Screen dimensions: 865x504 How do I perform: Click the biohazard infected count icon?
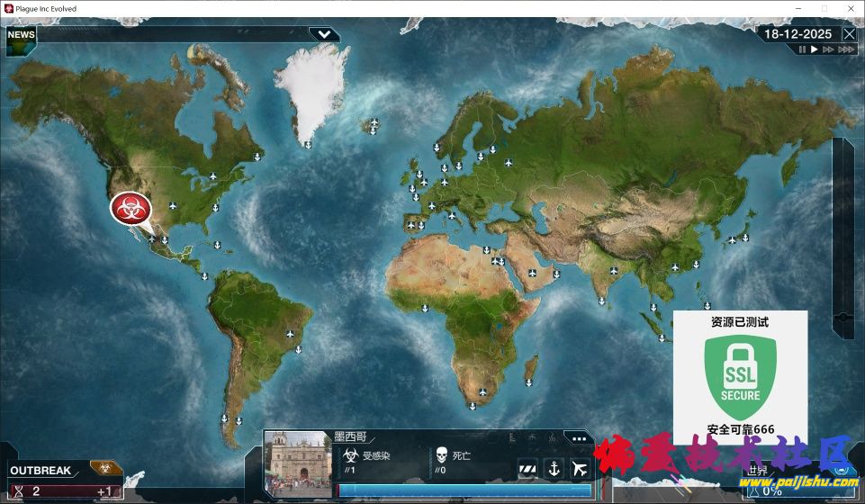click(351, 456)
